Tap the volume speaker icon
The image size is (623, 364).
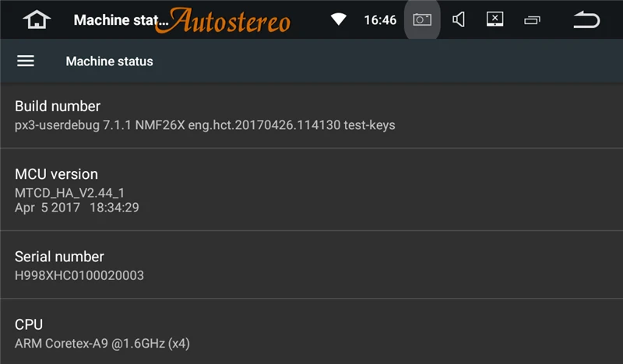[x=459, y=19]
